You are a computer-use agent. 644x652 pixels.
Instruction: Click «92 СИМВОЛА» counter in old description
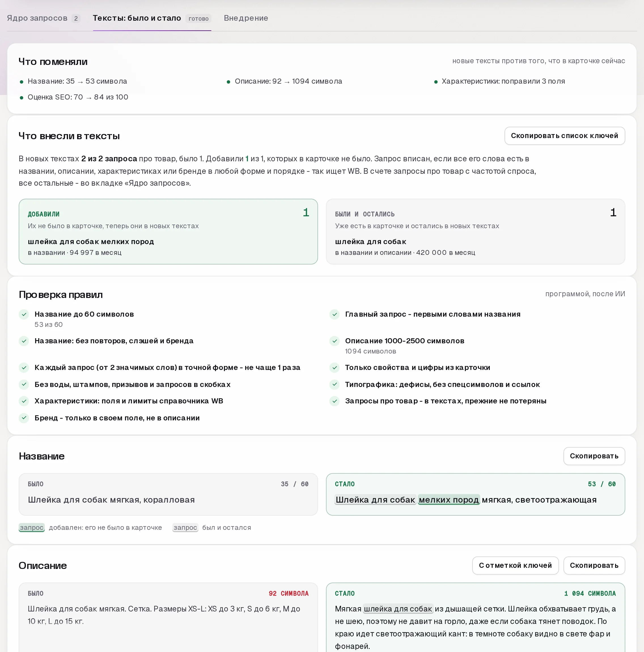[x=289, y=593]
